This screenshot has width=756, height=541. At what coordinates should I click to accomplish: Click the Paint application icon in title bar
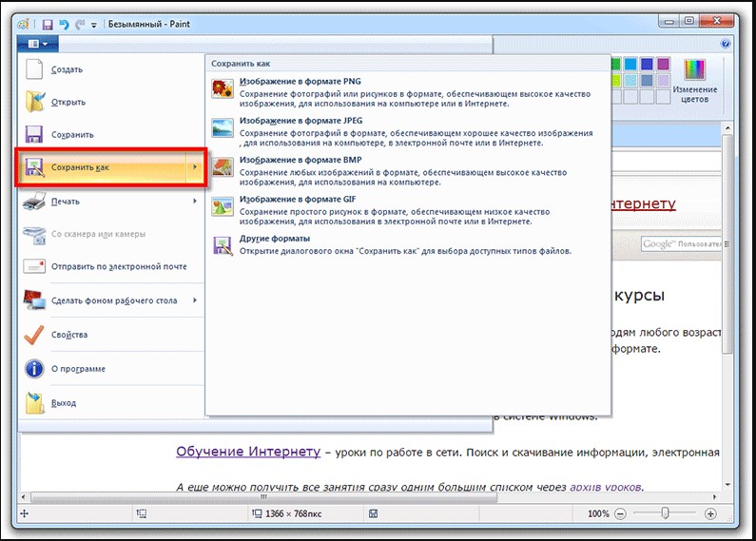point(23,25)
